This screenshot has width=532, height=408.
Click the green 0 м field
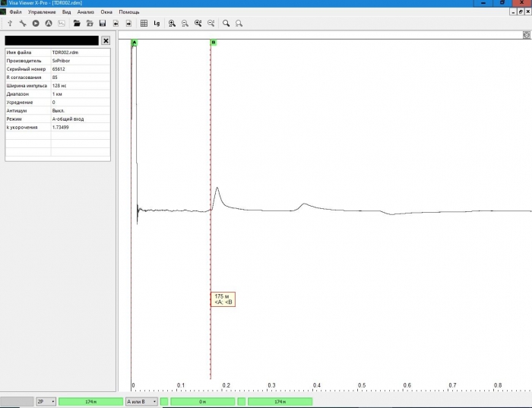tap(202, 402)
